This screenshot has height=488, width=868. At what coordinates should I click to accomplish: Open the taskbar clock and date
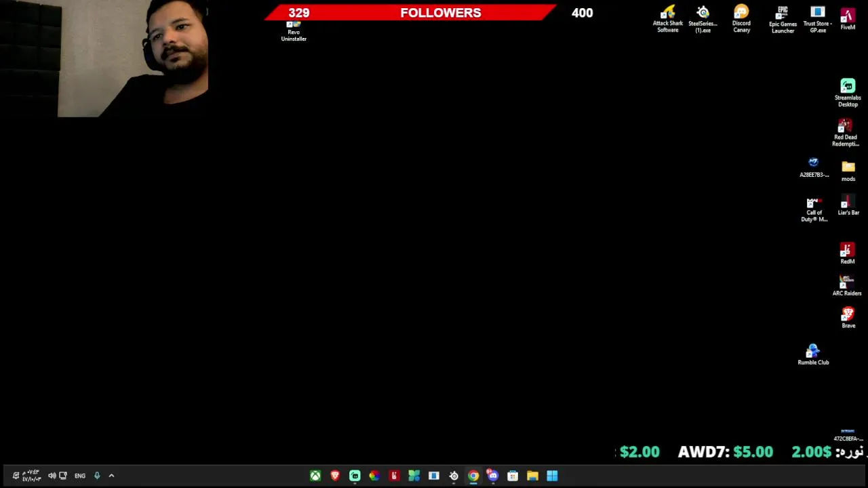coord(31,476)
